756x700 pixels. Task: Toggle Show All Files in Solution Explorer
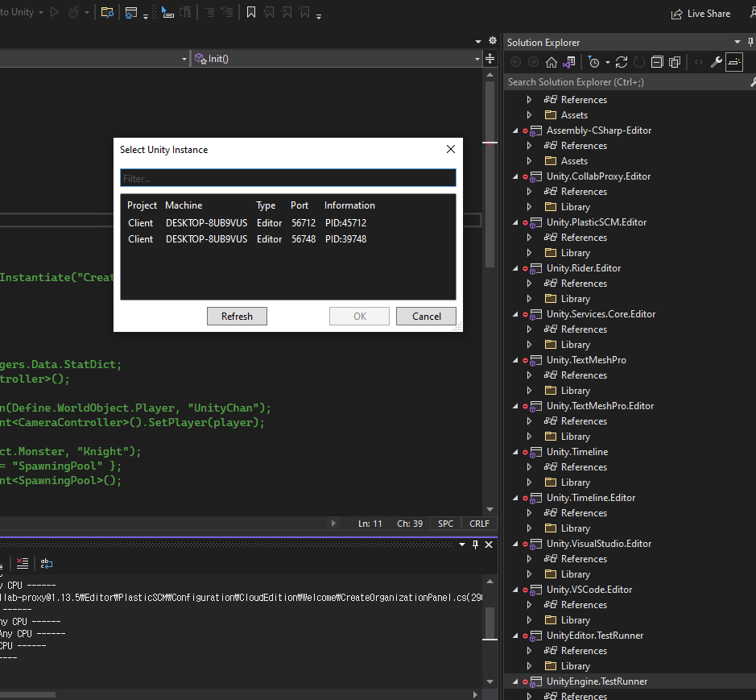(x=675, y=62)
